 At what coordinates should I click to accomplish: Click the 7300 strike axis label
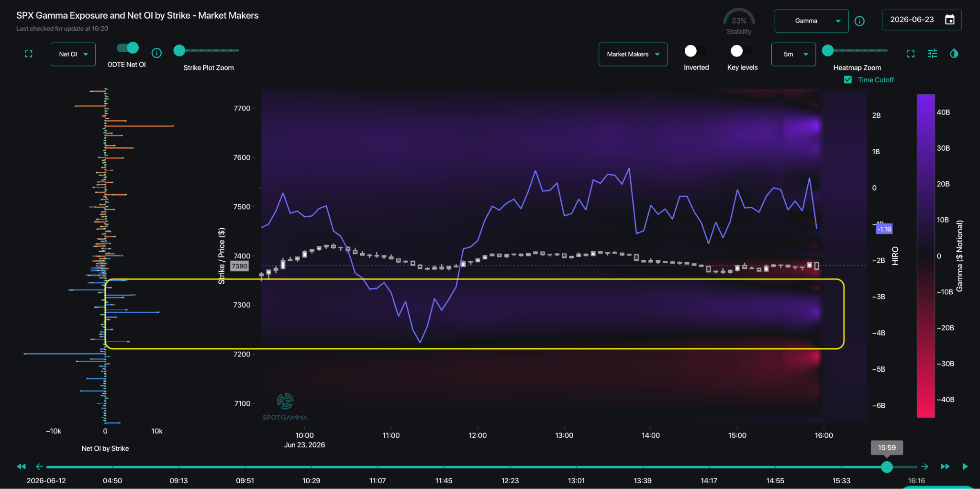click(x=242, y=305)
